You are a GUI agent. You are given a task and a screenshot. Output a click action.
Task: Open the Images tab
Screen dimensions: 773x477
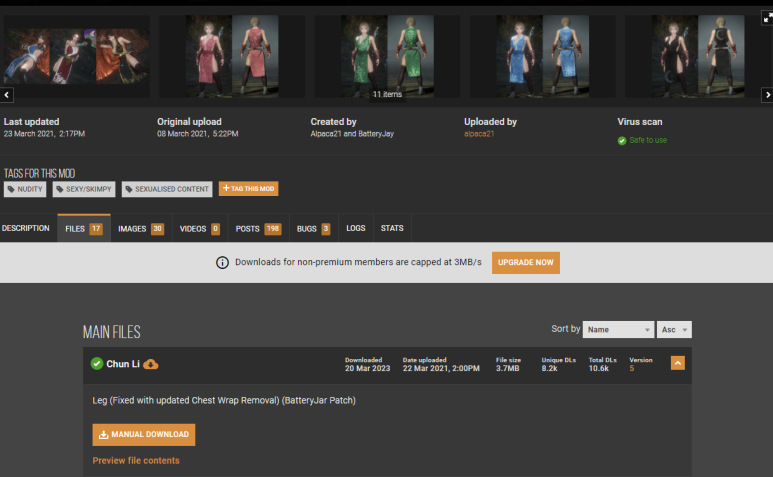pos(141,228)
